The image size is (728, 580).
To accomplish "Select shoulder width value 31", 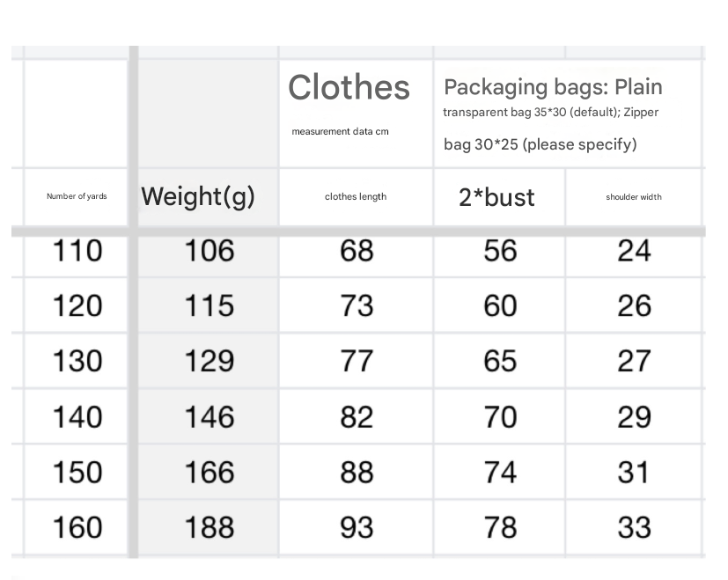I will [634, 472].
